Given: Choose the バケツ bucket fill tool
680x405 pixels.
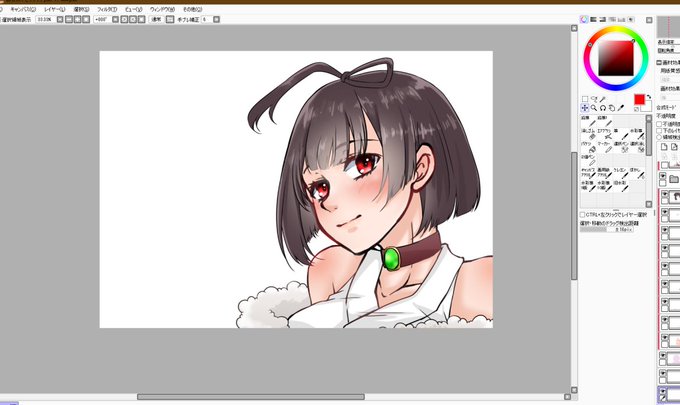Looking at the screenshot, I should coord(589,147).
